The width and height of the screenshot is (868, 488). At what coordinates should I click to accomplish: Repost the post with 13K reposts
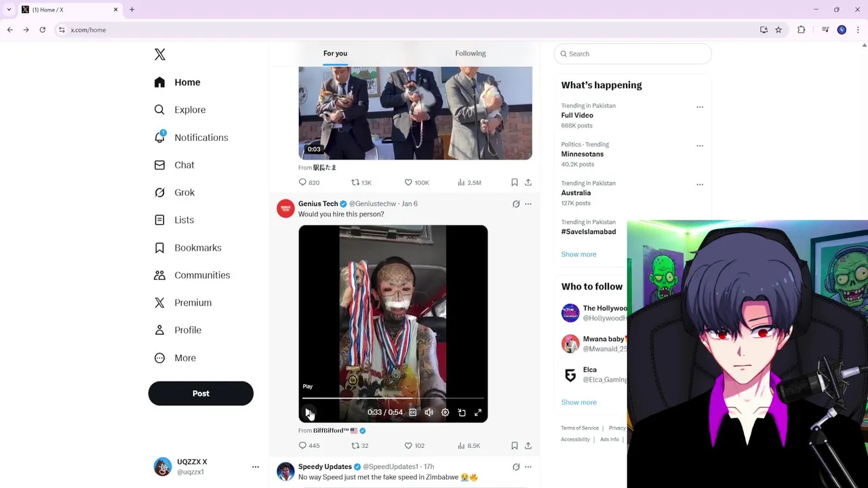pos(361,182)
